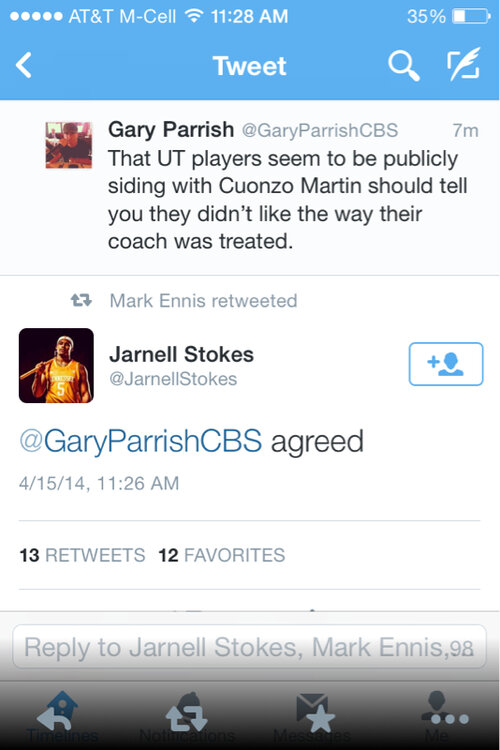View the 13 Retweets list
The height and width of the screenshot is (750, 500).
(x=82, y=555)
